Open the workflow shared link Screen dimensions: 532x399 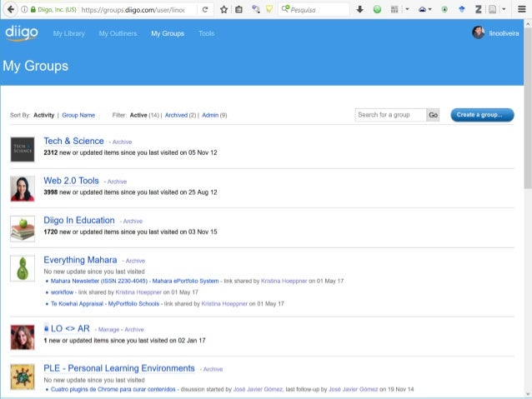pos(62,292)
